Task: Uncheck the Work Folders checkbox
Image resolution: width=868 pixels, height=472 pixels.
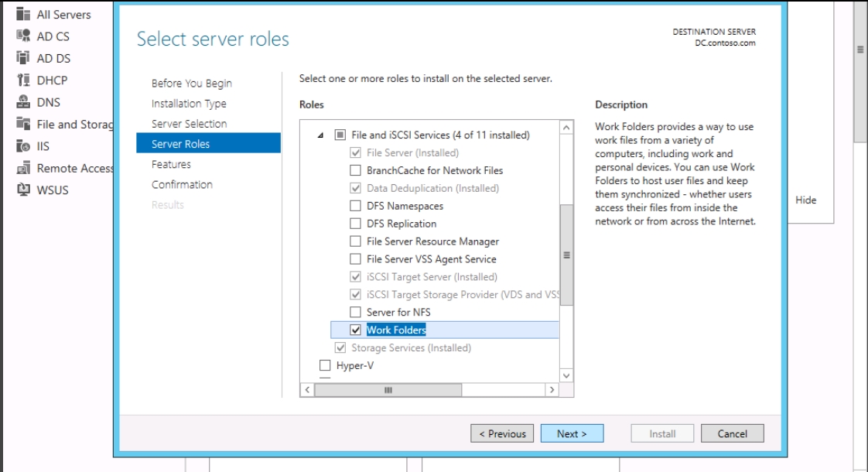Action: [x=355, y=330]
